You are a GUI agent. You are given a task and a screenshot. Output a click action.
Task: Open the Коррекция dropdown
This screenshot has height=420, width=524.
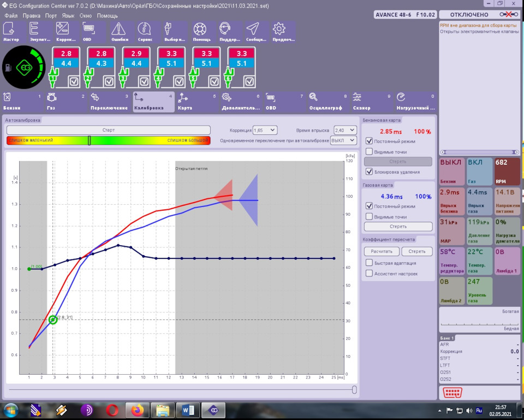(x=265, y=131)
